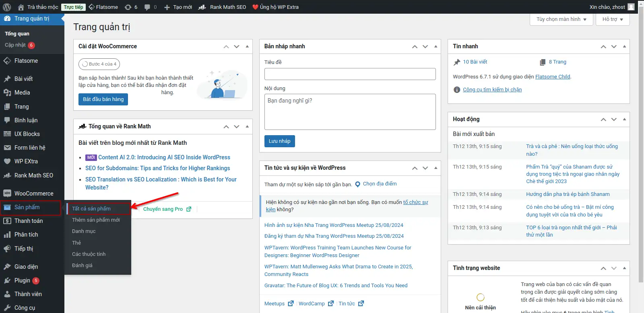Open the updates icon showing 6
Image resolution: width=644 pixels, height=313 pixels.
click(131, 7)
